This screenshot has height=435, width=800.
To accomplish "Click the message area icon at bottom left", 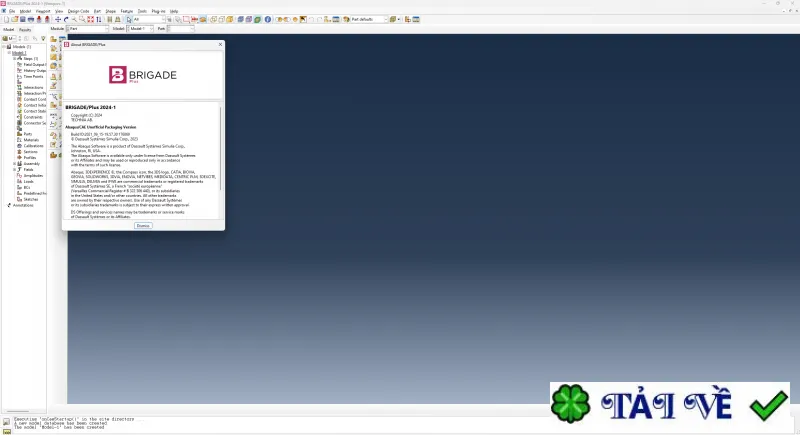I will (x=6, y=422).
